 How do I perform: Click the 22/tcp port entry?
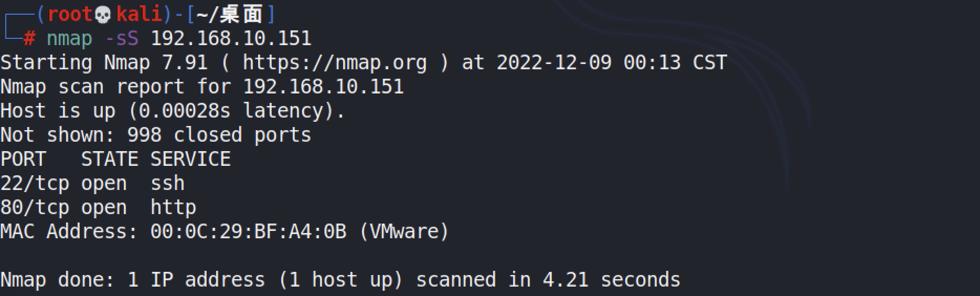pyautogui.click(x=35, y=184)
